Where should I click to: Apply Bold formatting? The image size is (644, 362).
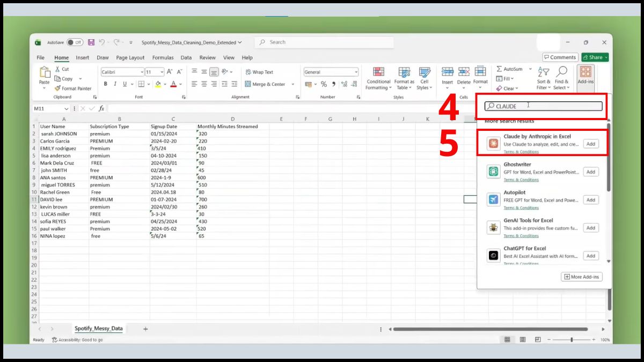[106, 84]
